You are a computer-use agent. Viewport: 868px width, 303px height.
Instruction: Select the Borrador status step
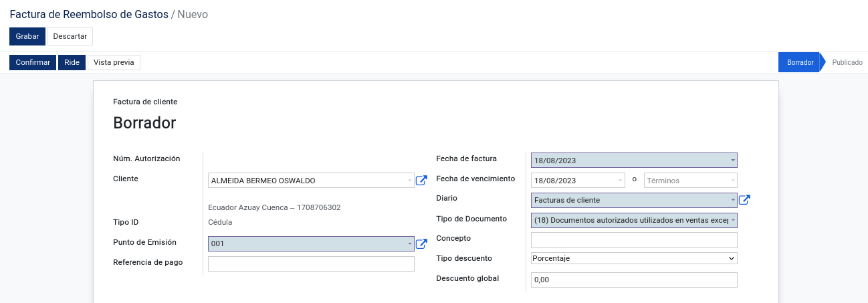pos(800,62)
